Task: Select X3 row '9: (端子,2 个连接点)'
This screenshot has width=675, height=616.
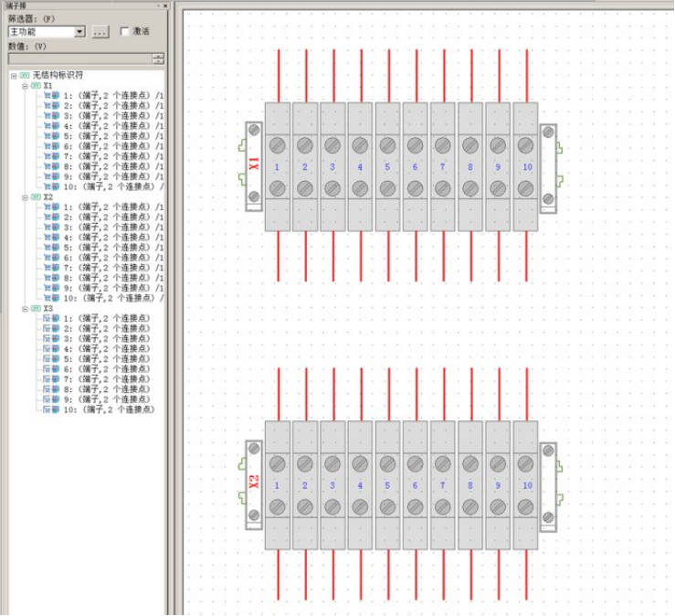Action: pyautogui.click(x=107, y=399)
